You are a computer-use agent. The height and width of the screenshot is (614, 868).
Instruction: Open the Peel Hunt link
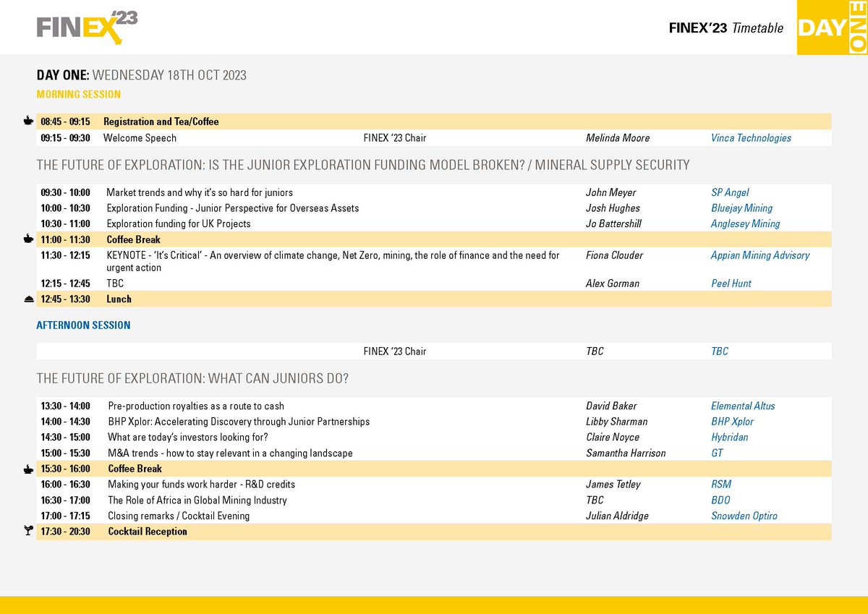pyautogui.click(x=731, y=283)
